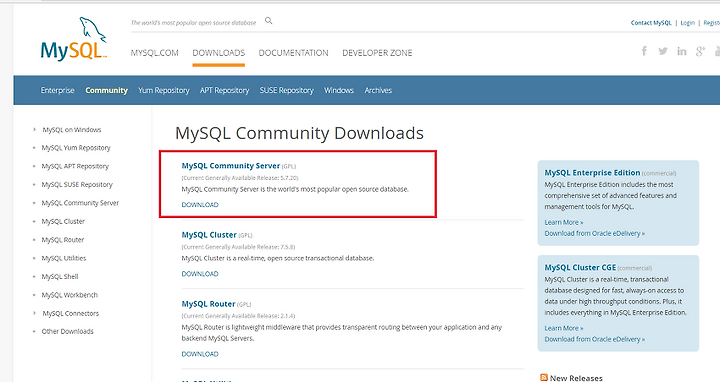Click the MySQL Community Downloads page title
The height and width of the screenshot is (382, 720).
click(299, 133)
